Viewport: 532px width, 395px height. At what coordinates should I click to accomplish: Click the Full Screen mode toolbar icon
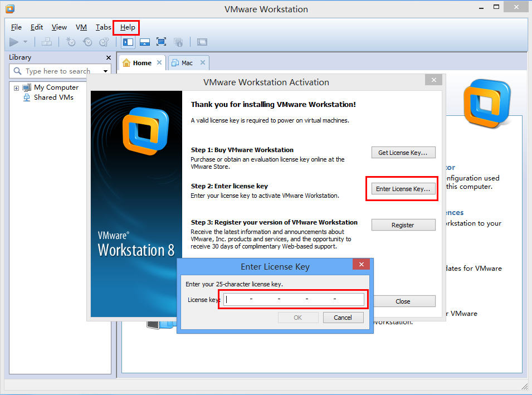[161, 42]
